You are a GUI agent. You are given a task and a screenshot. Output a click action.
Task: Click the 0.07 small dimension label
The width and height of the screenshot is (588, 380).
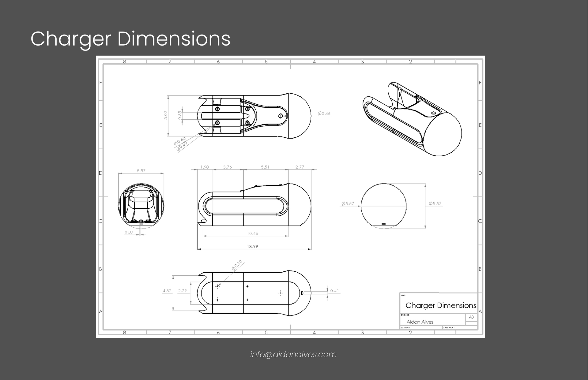pyautogui.click(x=129, y=232)
